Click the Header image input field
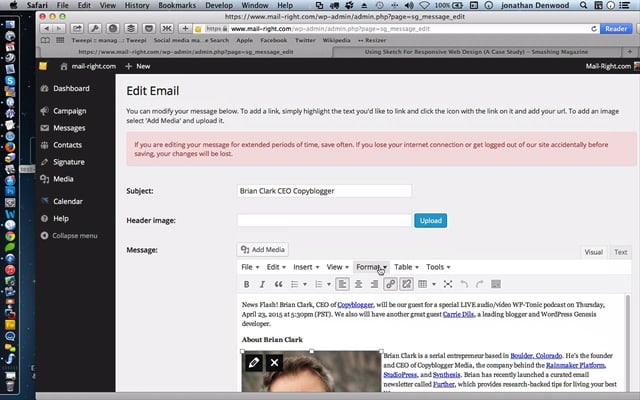Viewport: 640px width, 400px height. pos(324,220)
